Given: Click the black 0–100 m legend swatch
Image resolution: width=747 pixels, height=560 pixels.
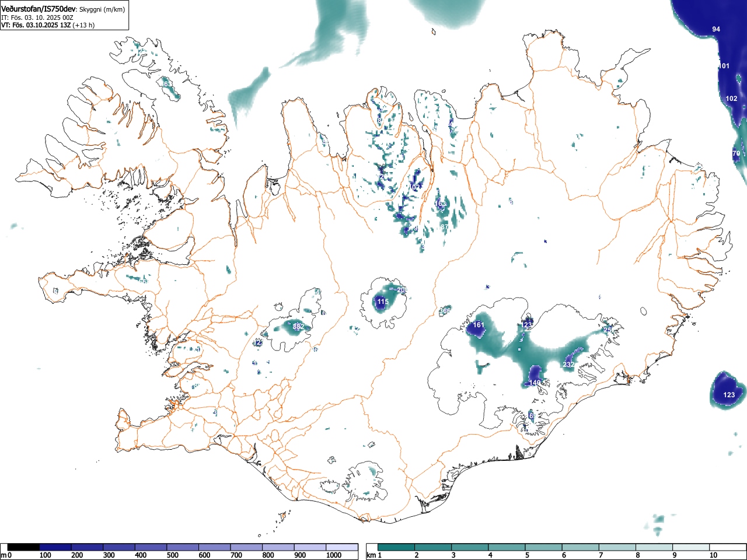Looking at the screenshot, I should 23,548.
